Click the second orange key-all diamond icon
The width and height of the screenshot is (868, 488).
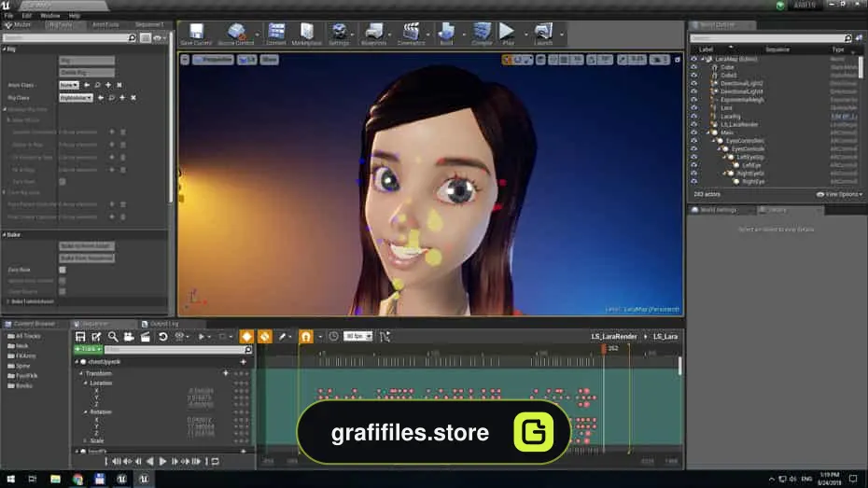(265, 337)
